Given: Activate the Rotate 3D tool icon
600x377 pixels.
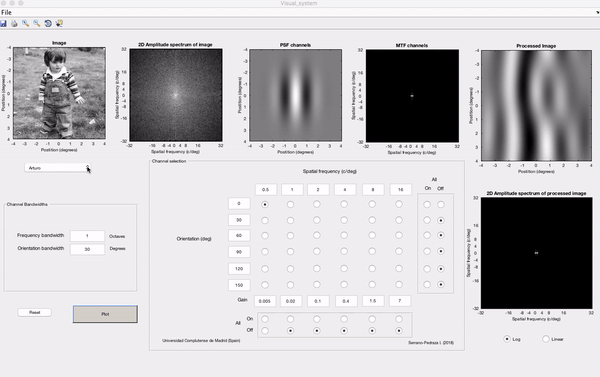Looking at the screenshot, I should click(x=48, y=24).
